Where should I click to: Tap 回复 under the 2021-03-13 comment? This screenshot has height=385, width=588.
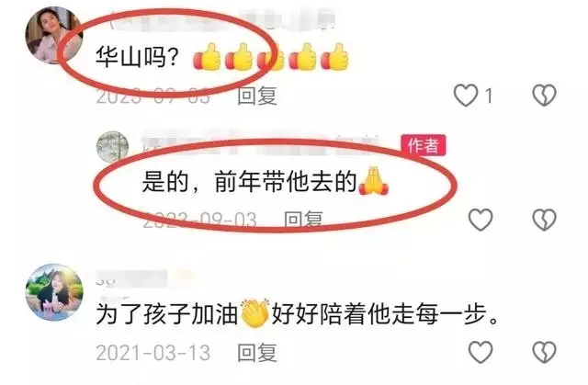257,353
